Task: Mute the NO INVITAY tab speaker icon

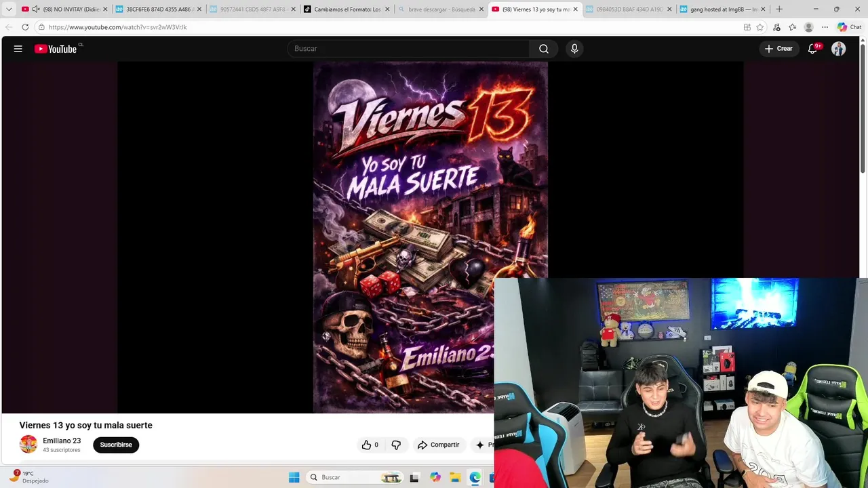Action: tap(36, 9)
